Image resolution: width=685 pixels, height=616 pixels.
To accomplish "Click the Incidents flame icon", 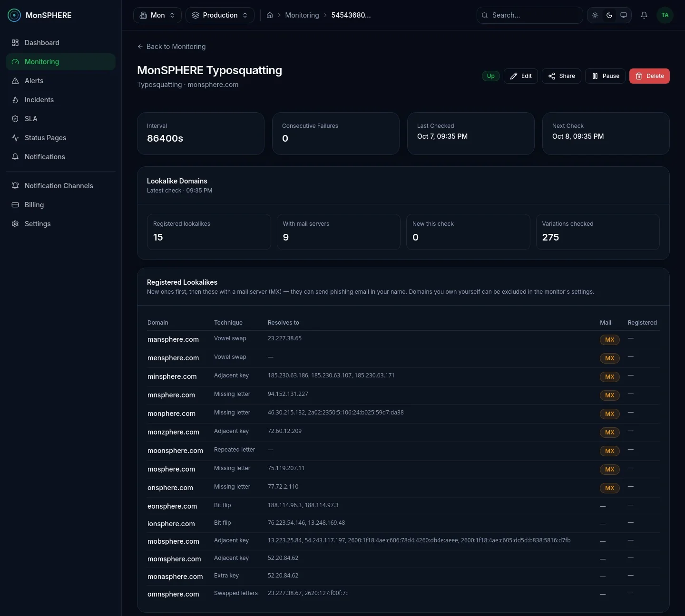I will pos(15,100).
